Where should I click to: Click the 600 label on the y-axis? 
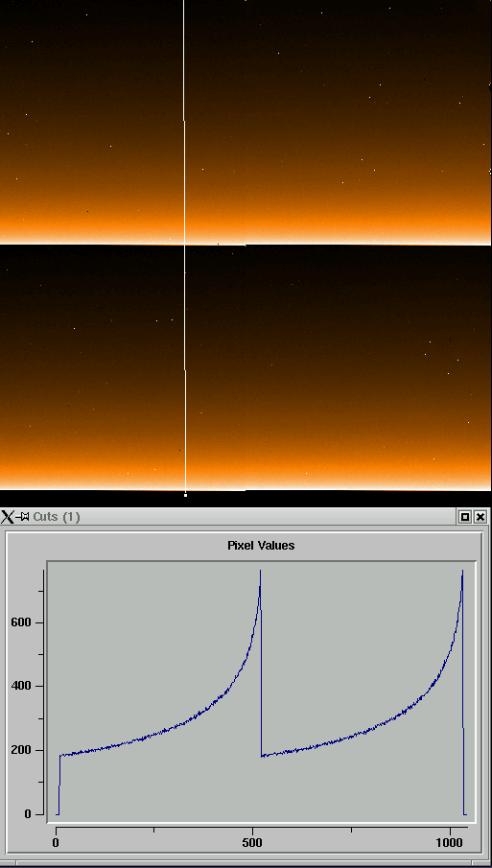point(20,622)
